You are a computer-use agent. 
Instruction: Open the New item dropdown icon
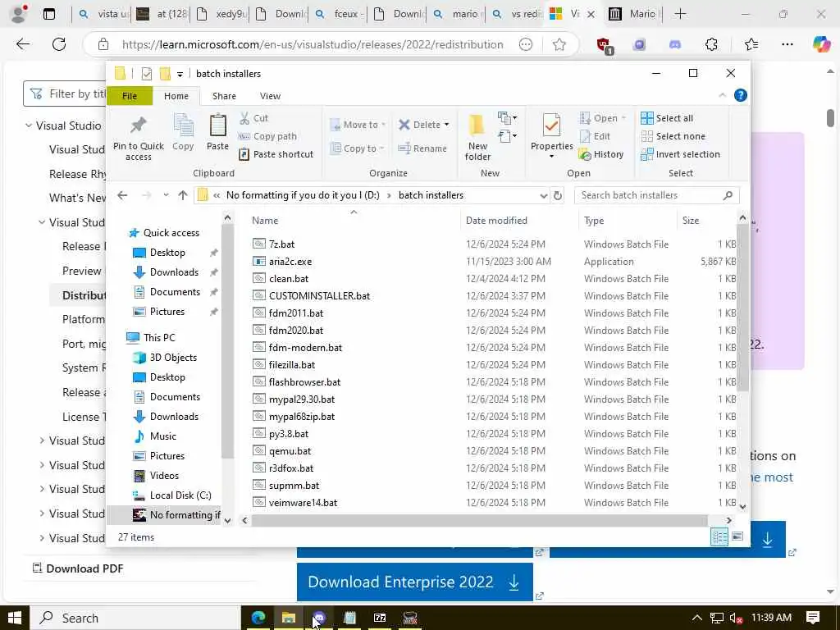point(507,117)
